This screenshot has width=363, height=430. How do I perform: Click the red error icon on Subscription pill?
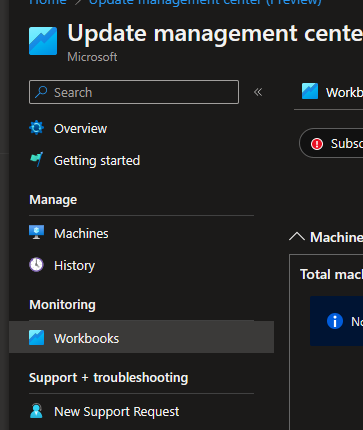click(x=317, y=144)
